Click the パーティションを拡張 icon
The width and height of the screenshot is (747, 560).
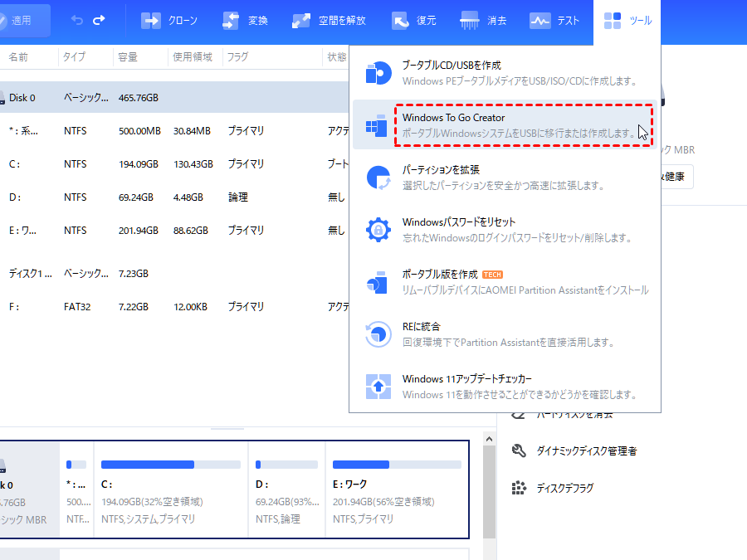pyautogui.click(x=378, y=178)
